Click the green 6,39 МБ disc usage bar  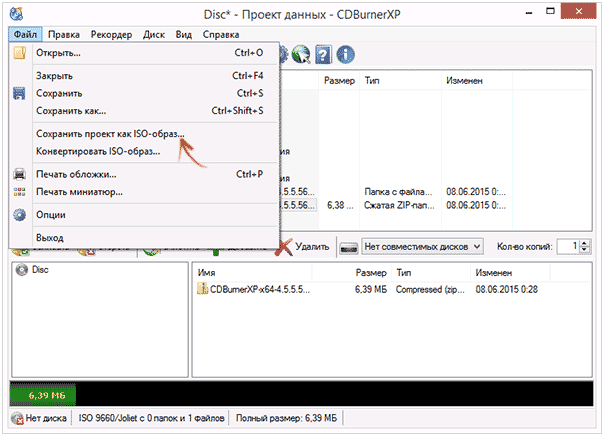click(43, 395)
